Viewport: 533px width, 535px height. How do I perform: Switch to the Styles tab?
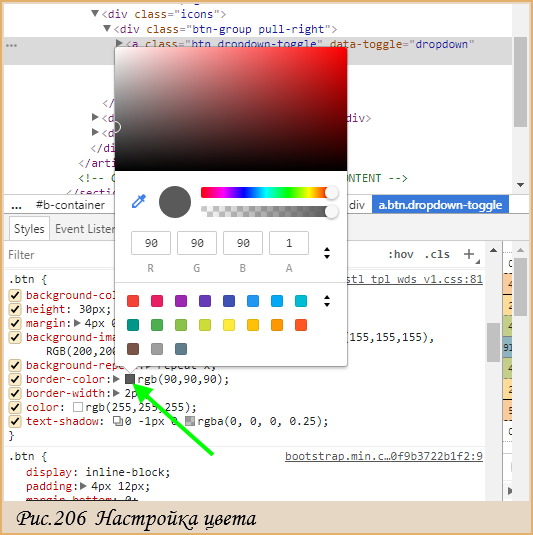point(29,229)
